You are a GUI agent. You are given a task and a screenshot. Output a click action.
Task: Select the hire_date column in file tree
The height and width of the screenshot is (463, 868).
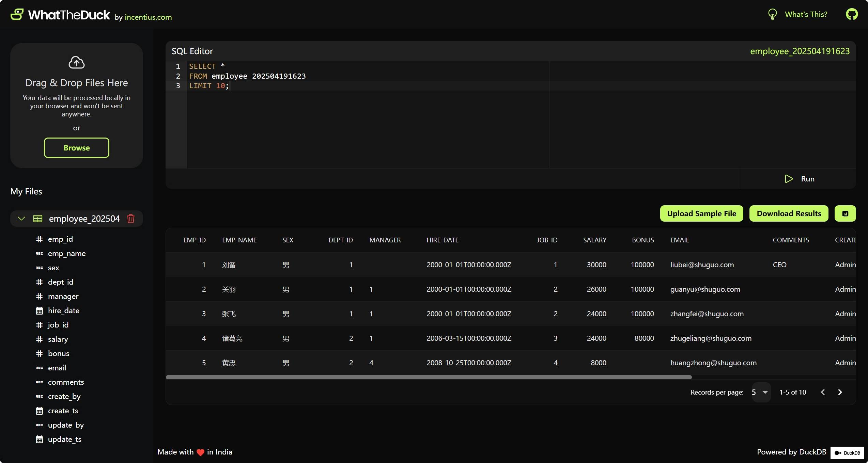tap(64, 310)
